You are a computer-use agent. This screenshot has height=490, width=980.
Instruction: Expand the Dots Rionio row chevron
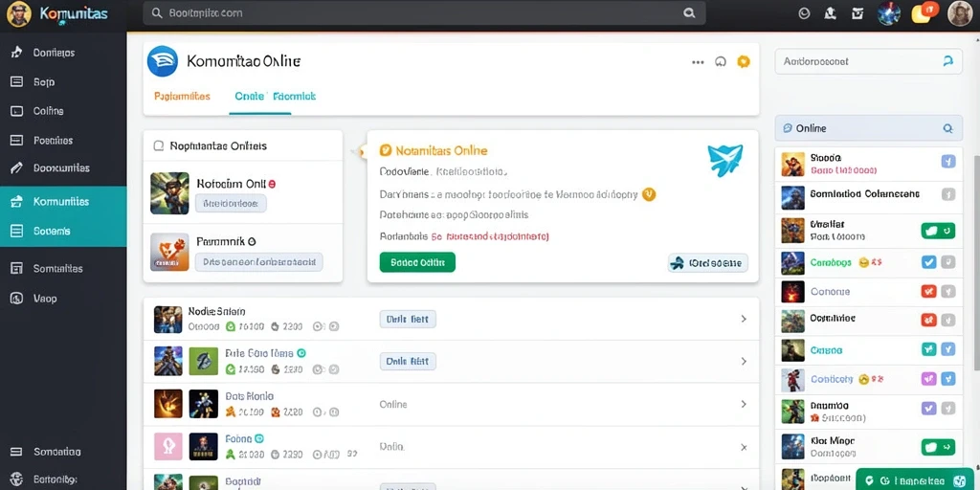[744, 405]
